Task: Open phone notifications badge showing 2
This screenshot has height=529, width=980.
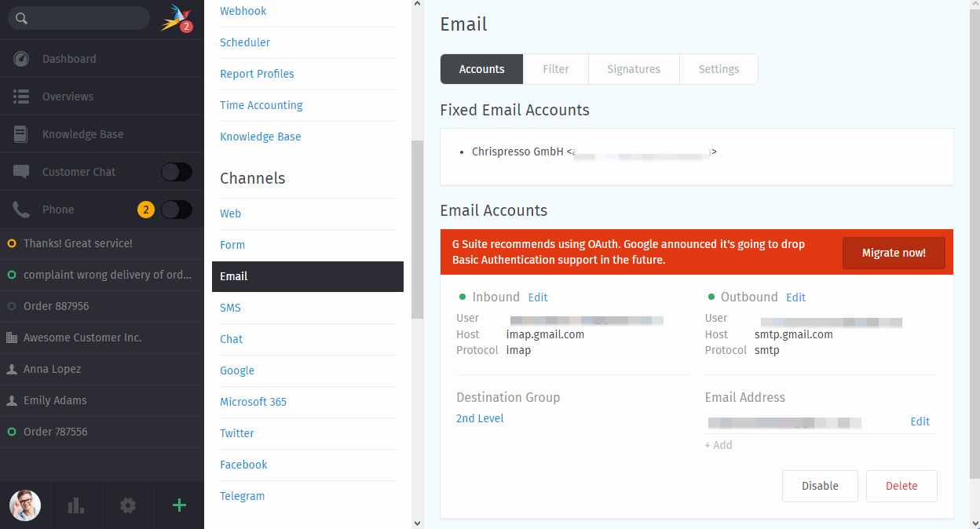Action: tap(145, 210)
